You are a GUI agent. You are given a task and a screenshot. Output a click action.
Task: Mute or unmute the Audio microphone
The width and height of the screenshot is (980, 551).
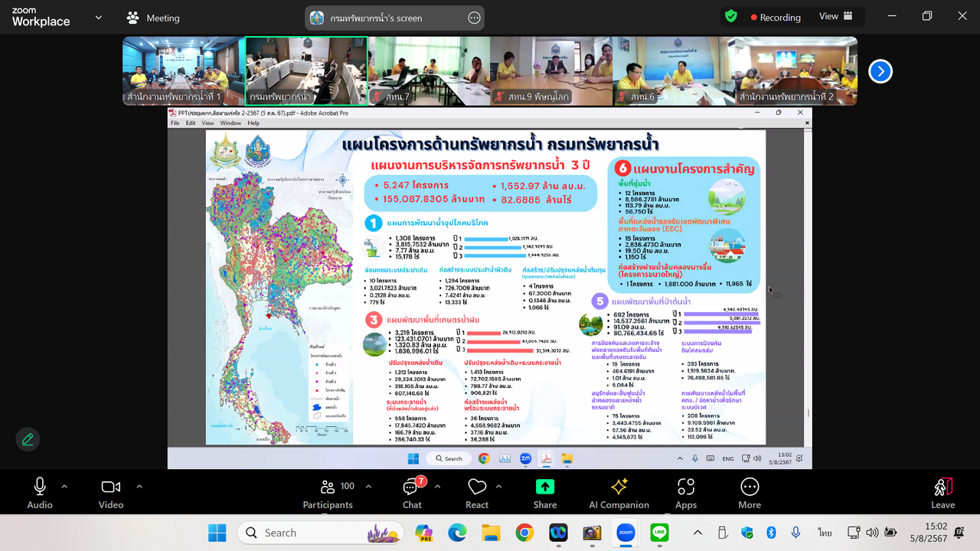tap(40, 492)
